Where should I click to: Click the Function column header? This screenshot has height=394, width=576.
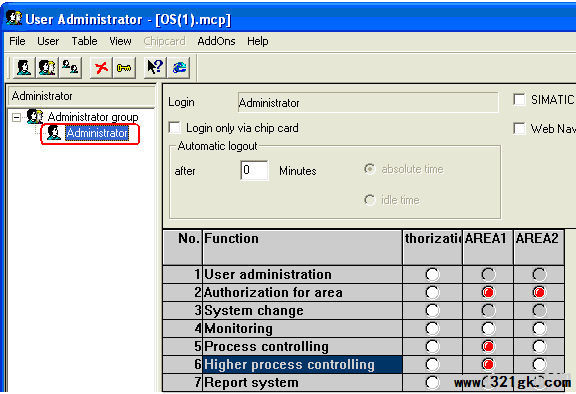302,247
